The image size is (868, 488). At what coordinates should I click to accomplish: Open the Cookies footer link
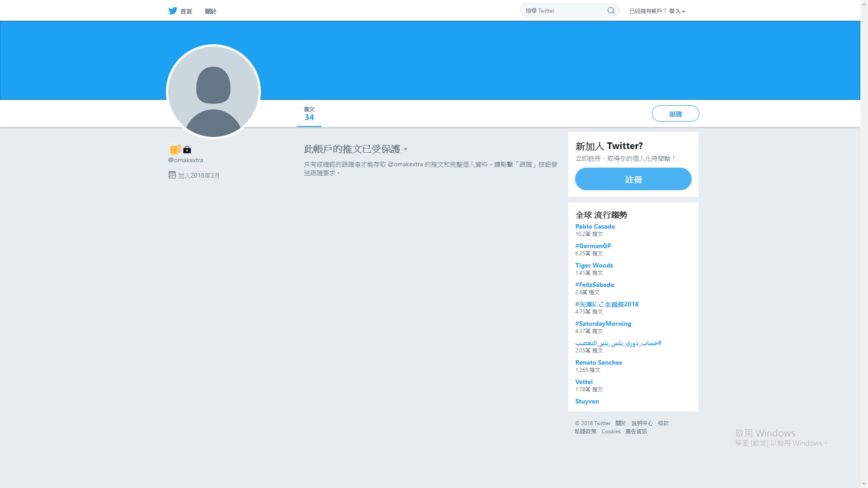tap(611, 432)
